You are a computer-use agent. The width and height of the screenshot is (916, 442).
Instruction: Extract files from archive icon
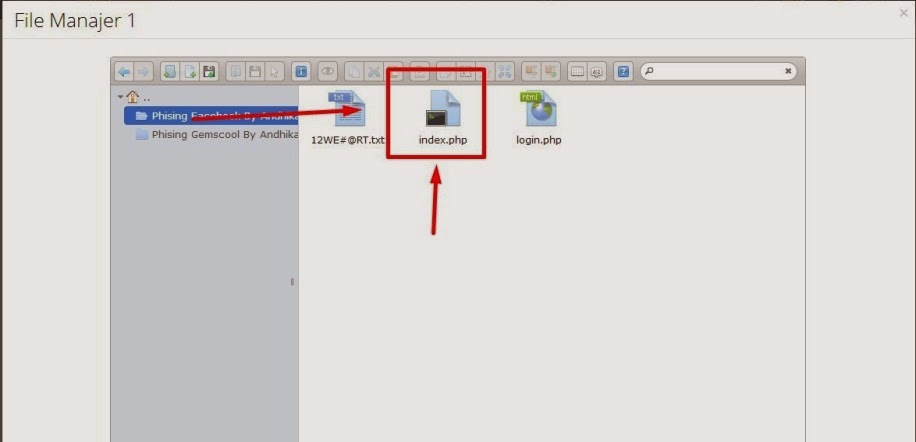point(531,72)
